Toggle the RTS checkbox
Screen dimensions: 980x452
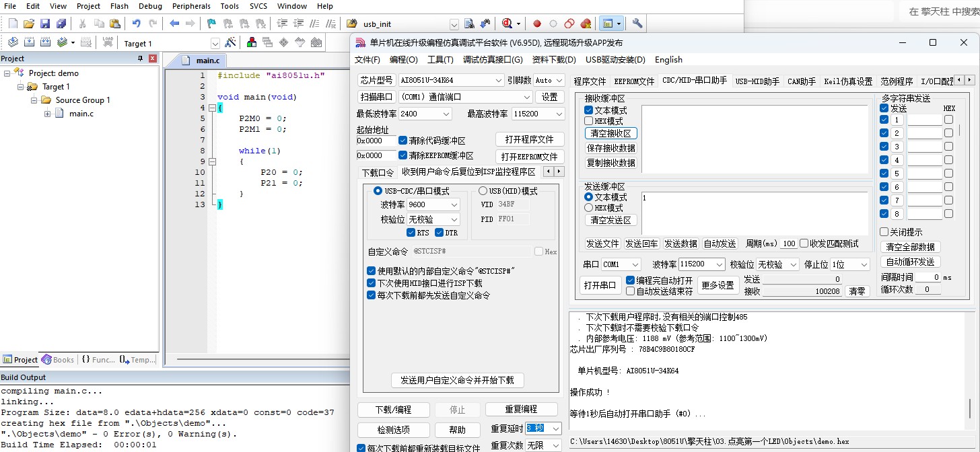click(x=411, y=233)
